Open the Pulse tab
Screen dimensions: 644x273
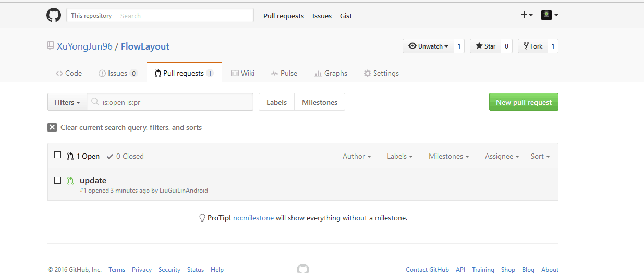[284, 73]
